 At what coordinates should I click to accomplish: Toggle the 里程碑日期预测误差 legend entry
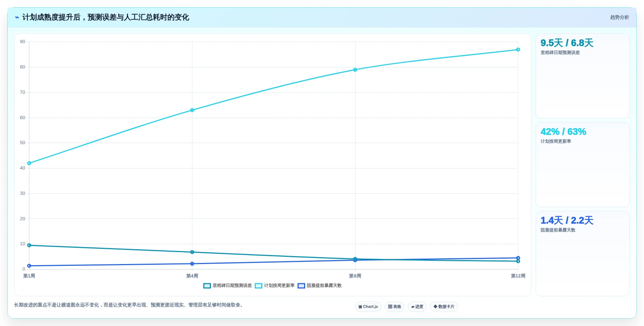228,286
